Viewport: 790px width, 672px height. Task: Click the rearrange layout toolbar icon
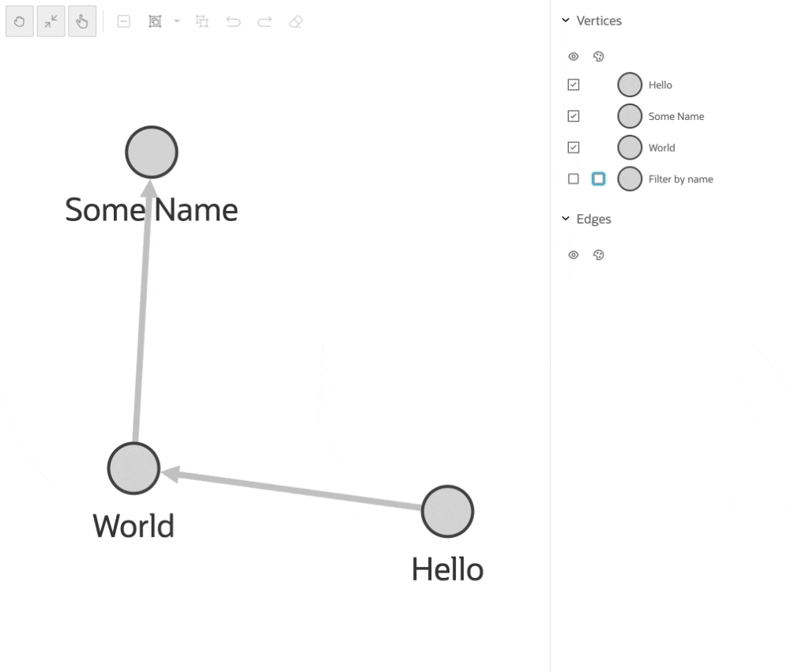tap(201, 21)
